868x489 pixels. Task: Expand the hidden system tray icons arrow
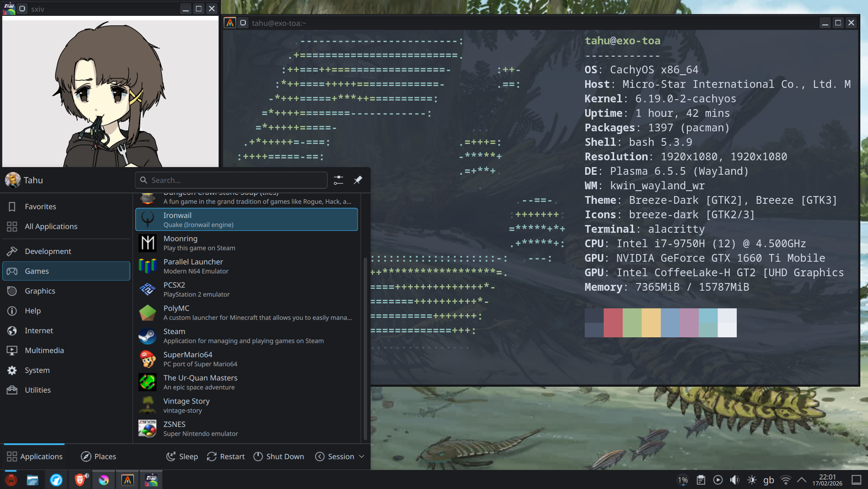pos(801,480)
